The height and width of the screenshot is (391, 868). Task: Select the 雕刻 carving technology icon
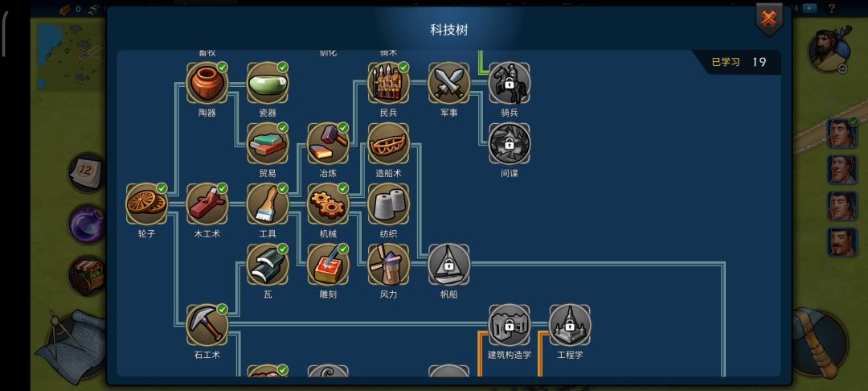click(328, 265)
